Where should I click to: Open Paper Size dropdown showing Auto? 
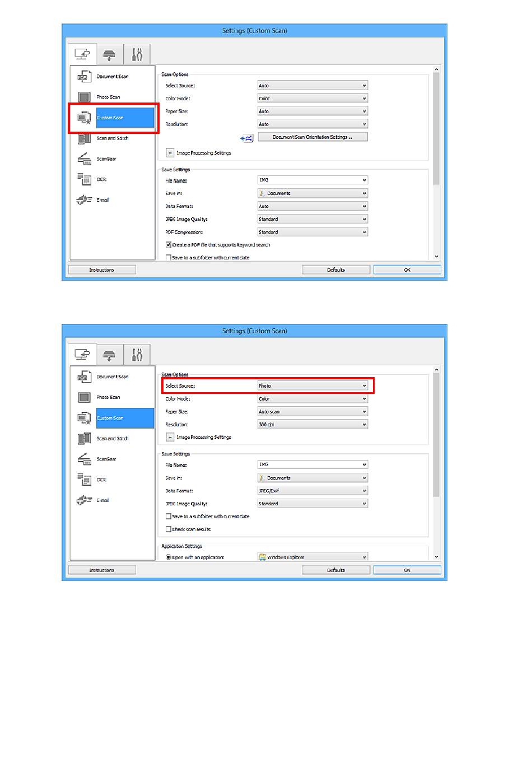(312, 111)
